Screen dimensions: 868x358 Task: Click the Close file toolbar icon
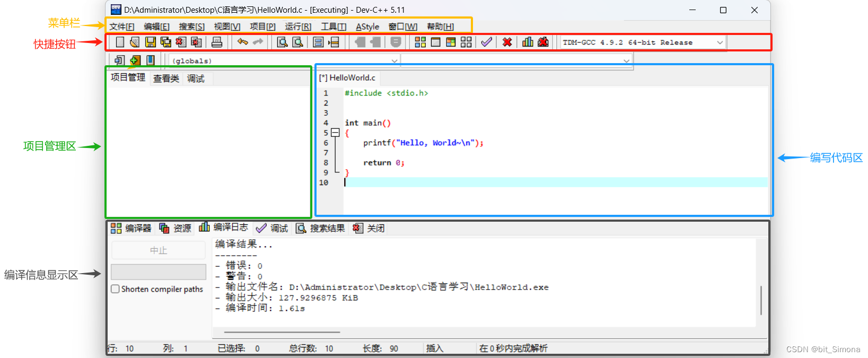[x=181, y=42]
